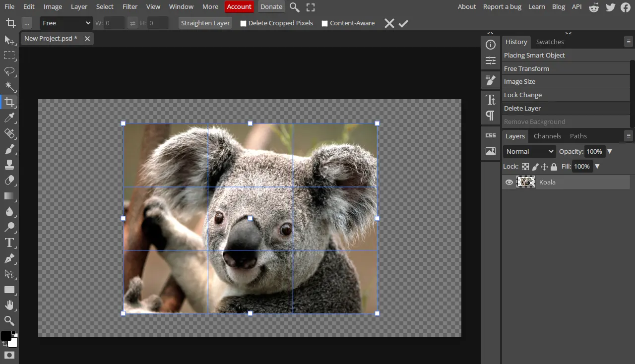Open the Normal blend mode dropdown
The image size is (635, 364).
(529, 152)
